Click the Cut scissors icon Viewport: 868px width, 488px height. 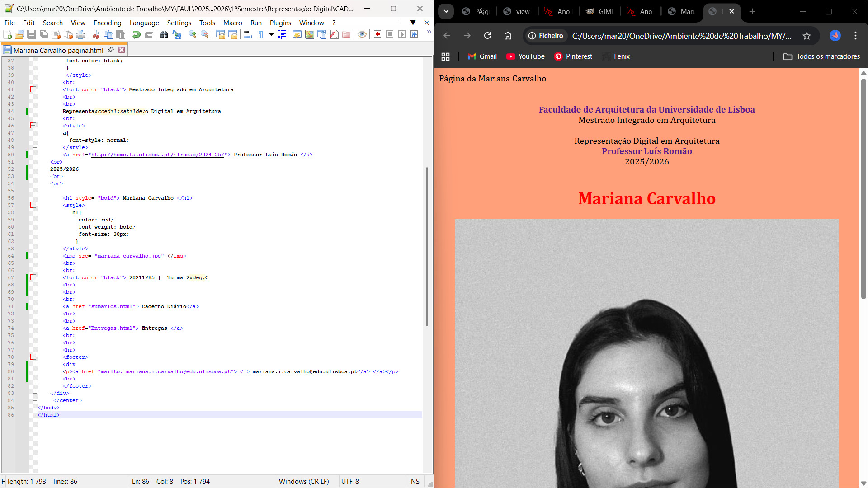click(x=96, y=34)
